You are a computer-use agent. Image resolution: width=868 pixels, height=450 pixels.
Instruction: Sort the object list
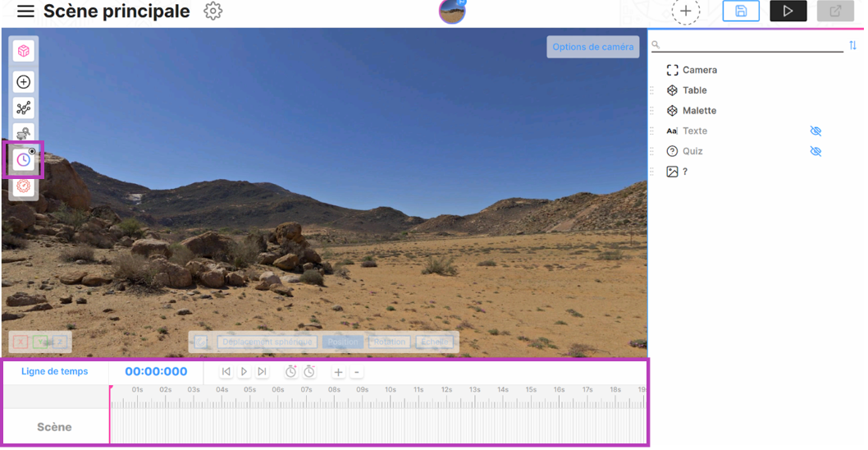click(852, 45)
